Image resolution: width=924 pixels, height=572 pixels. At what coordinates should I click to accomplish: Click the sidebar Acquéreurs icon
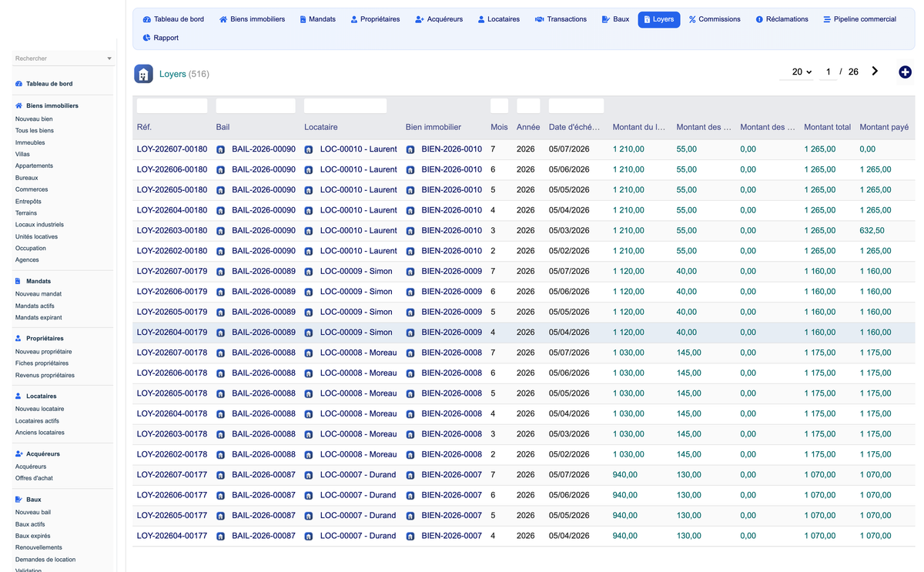pyautogui.click(x=19, y=454)
